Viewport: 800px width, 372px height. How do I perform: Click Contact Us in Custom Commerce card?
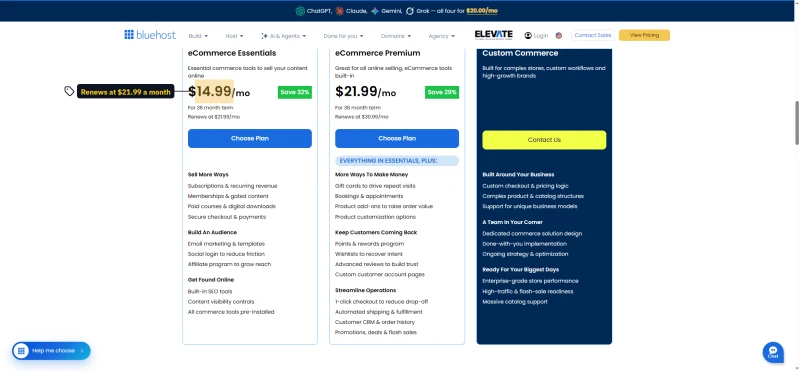(544, 140)
